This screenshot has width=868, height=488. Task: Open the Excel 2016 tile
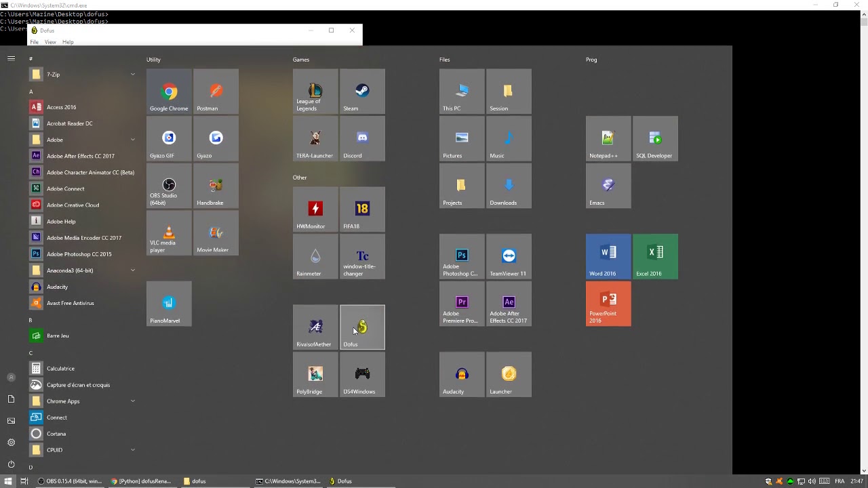click(x=655, y=257)
